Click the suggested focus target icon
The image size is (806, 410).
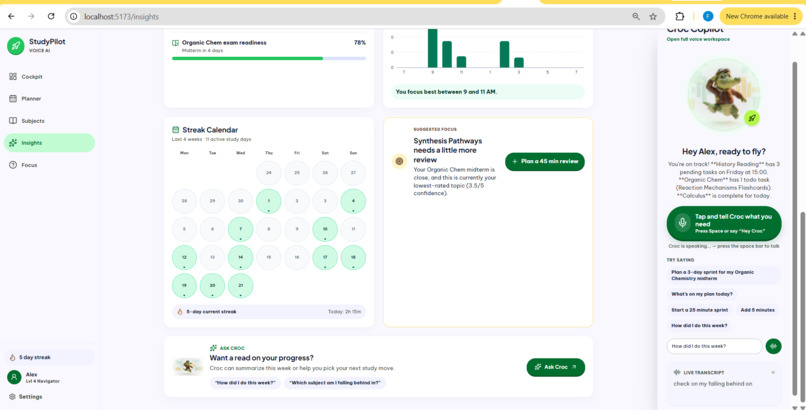[399, 161]
